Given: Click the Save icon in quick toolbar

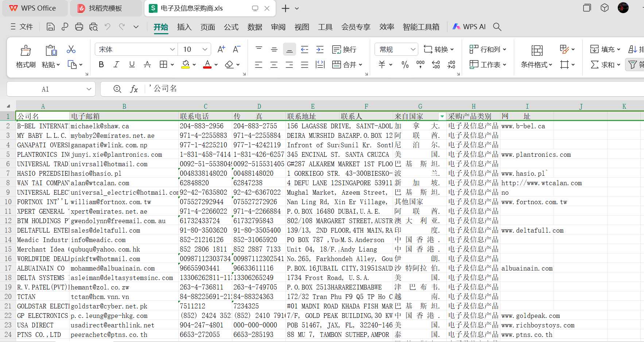Looking at the screenshot, I should point(51,27).
